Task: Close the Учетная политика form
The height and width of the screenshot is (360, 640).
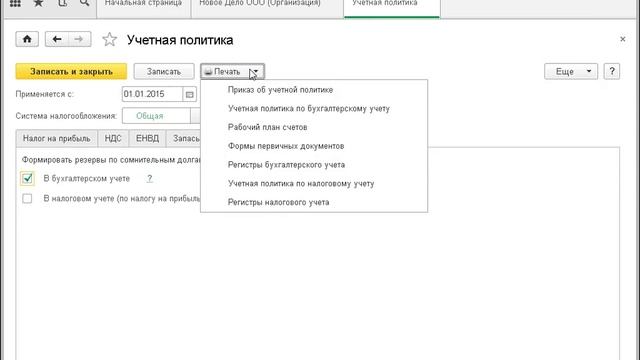Action: click(622, 39)
